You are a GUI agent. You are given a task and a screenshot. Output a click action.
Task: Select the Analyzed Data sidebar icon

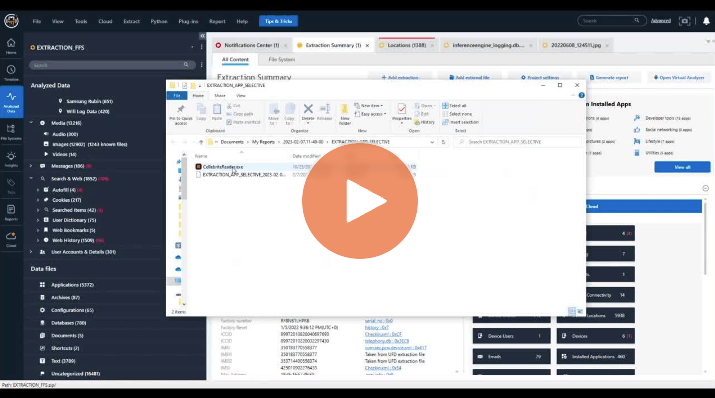click(11, 101)
